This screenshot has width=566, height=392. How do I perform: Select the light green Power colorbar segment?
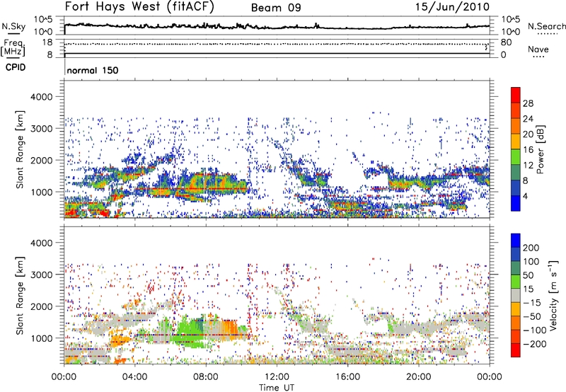coord(516,157)
